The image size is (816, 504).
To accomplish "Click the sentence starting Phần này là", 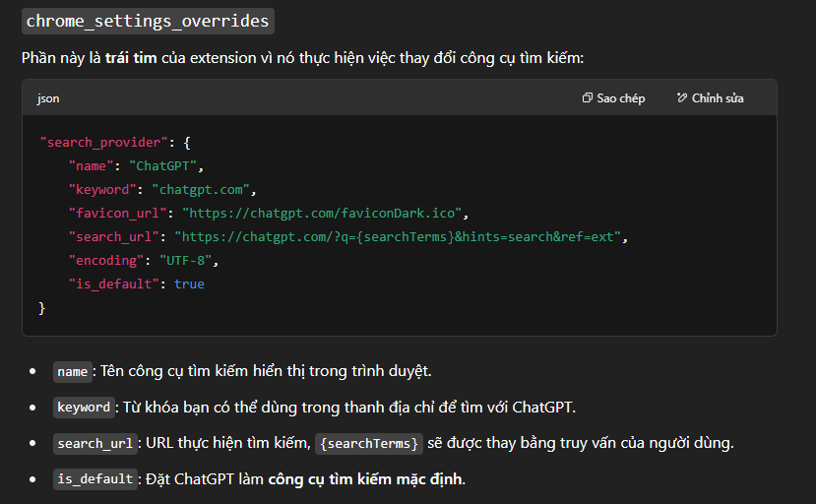I will 302,58.
